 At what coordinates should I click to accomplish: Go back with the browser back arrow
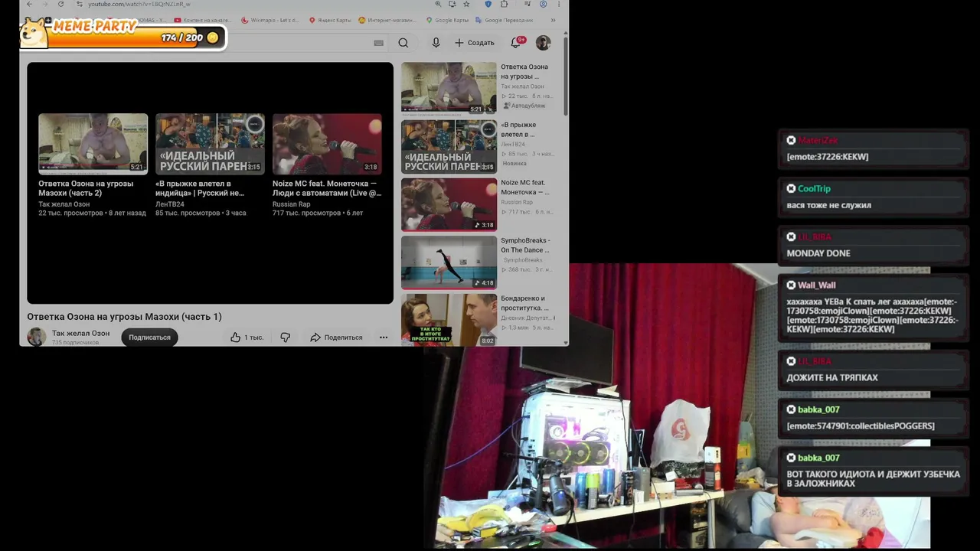click(30, 4)
